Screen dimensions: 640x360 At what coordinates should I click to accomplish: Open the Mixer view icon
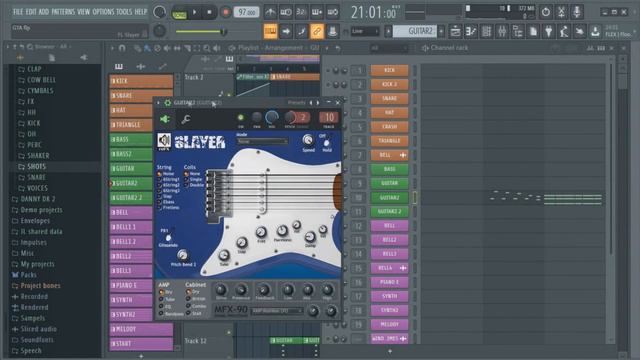(x=502, y=31)
